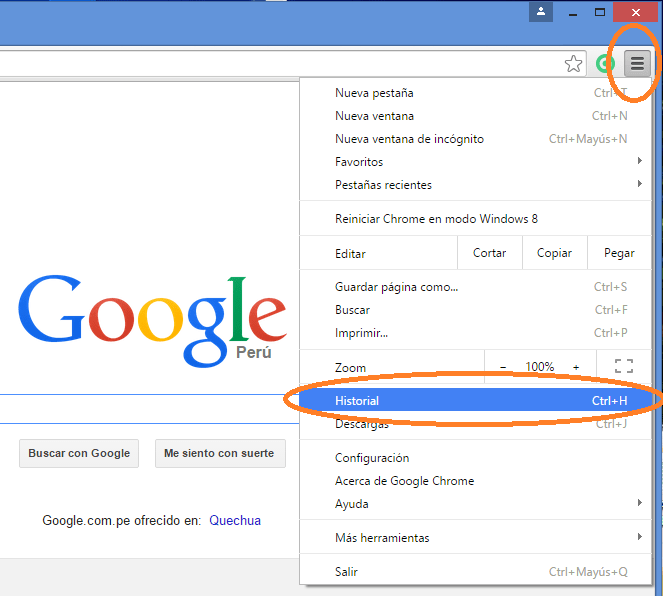The height and width of the screenshot is (596, 663).
Task: Expand the Ayuda submenu
Action: coord(475,504)
